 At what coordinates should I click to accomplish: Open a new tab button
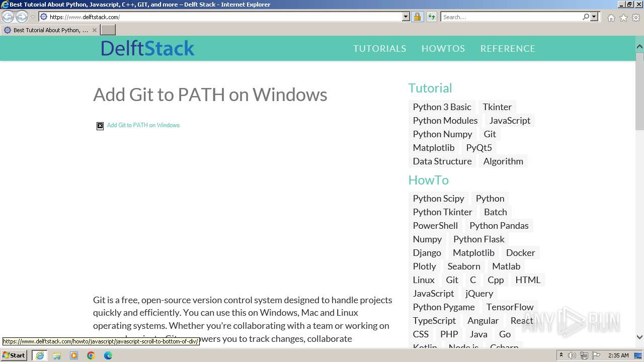tap(108, 30)
